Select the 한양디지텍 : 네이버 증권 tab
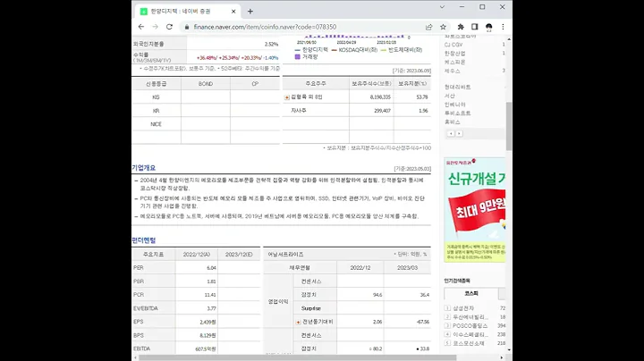Viewport: 644px width, 361px height. 187,12
